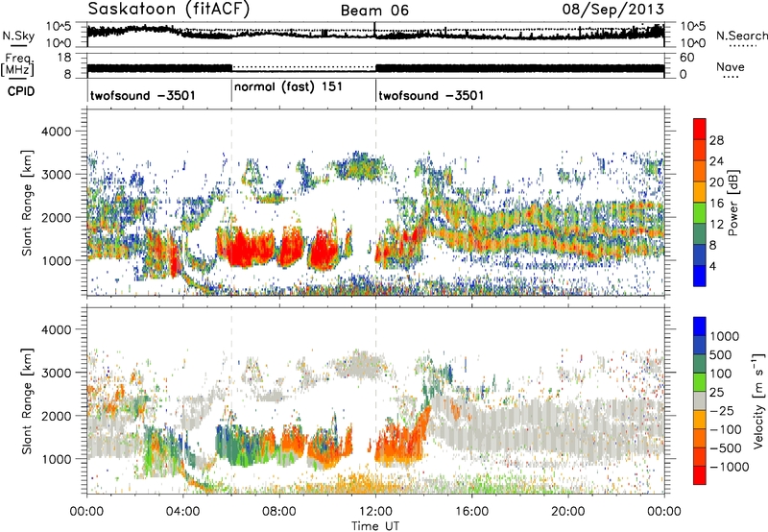The width and height of the screenshot is (768, 532).
Task: Click the 'Saskatoon (fitACF)' title
Action: (x=169, y=10)
